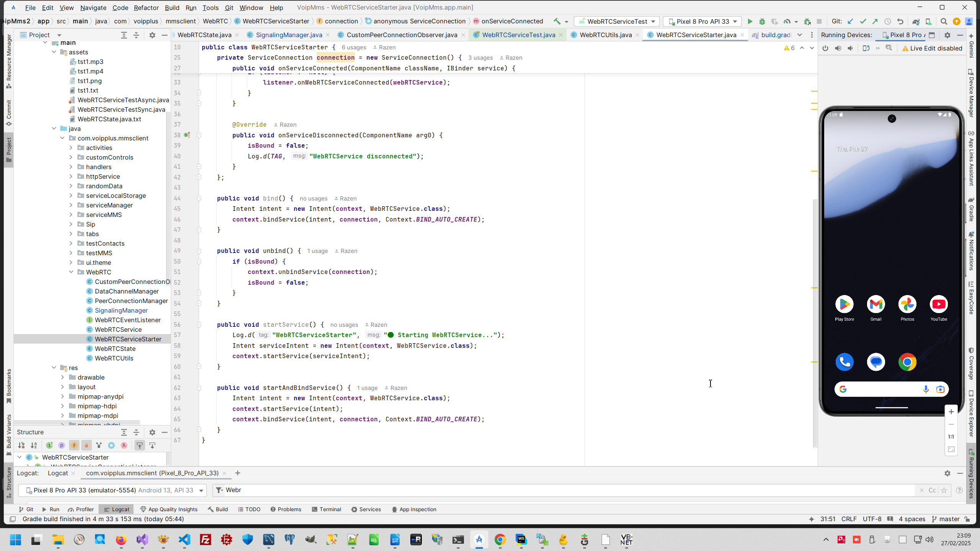This screenshot has width=980, height=551.
Task: Click emulator zoom in plus button
Action: click(951, 412)
